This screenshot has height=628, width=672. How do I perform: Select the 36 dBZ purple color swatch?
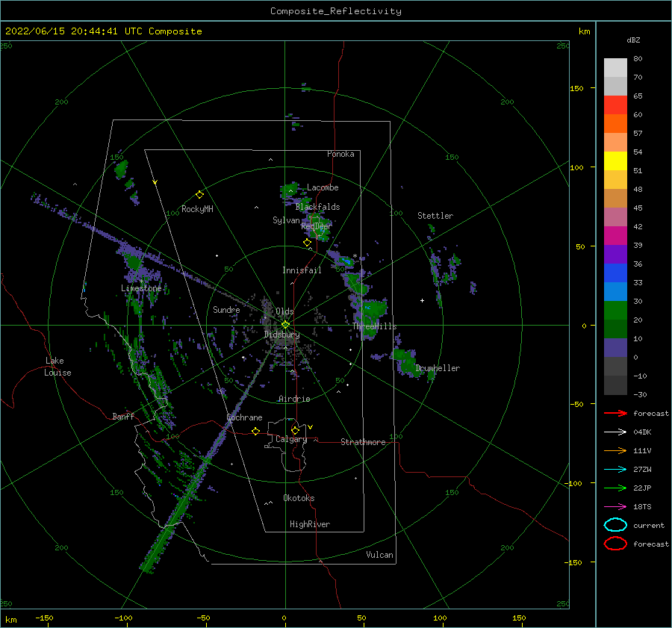coord(615,254)
